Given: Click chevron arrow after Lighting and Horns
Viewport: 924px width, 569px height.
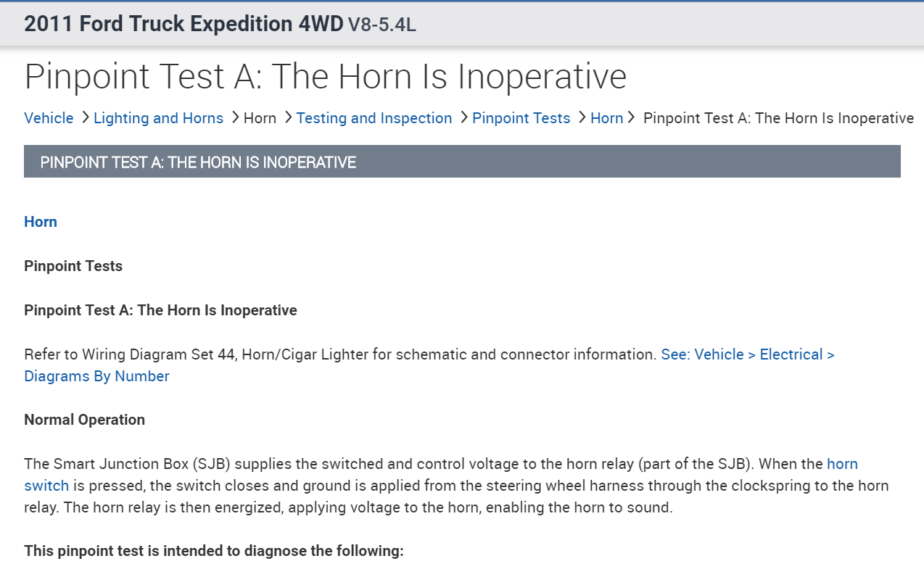Looking at the screenshot, I should [235, 117].
